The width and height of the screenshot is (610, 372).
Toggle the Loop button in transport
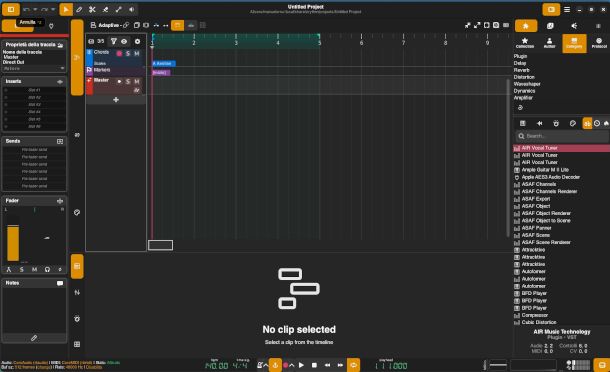(354, 365)
